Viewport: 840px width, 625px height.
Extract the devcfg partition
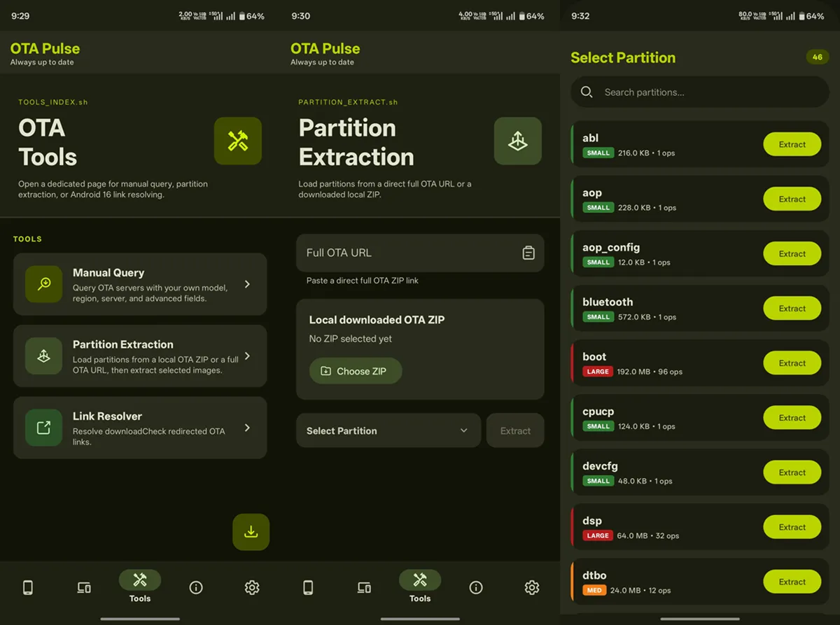click(x=792, y=472)
